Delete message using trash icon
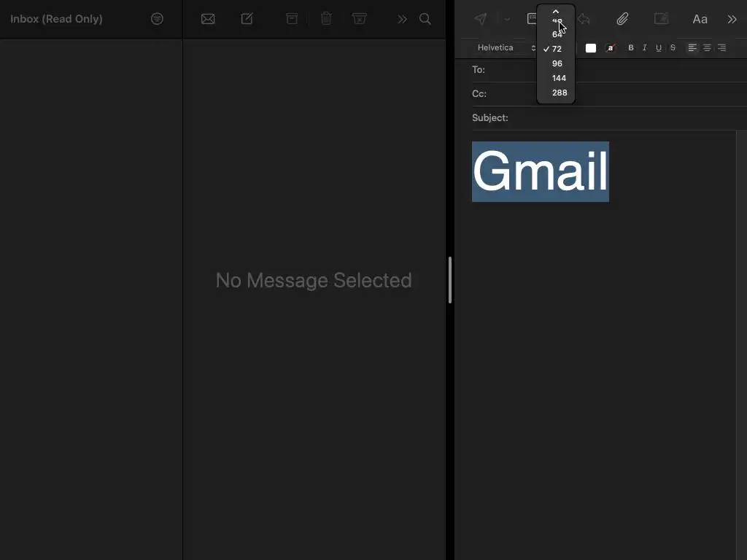This screenshot has width=747, height=560. [326, 19]
